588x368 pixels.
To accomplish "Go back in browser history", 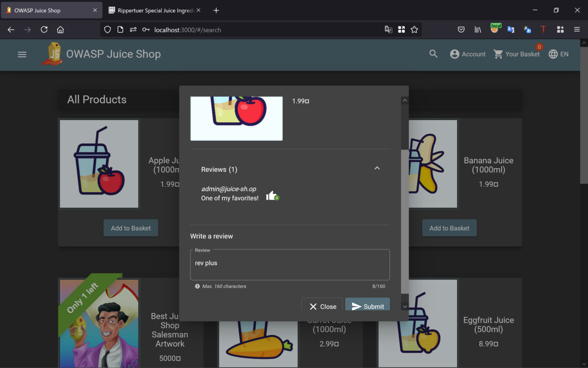I will point(11,30).
